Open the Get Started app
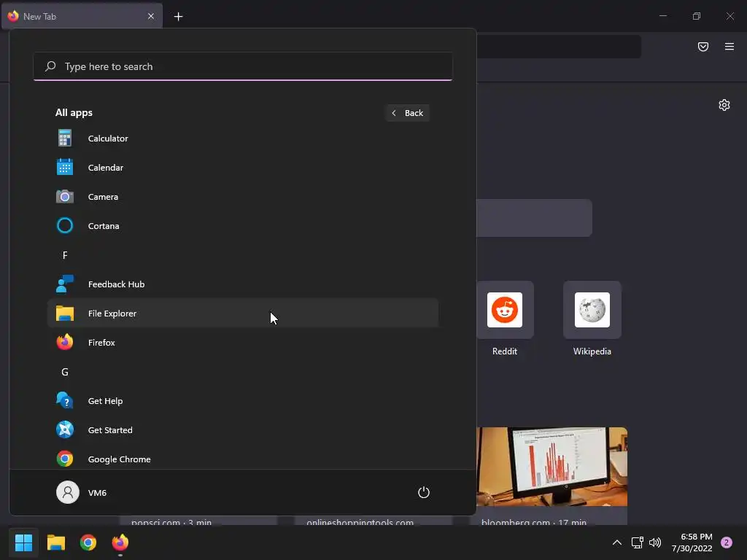 tap(242, 430)
